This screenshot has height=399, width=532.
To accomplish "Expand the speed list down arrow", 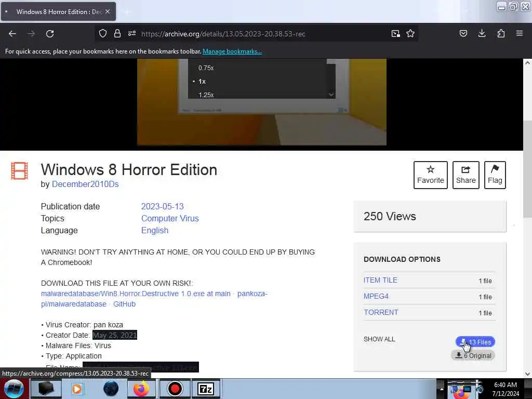I will point(331,95).
